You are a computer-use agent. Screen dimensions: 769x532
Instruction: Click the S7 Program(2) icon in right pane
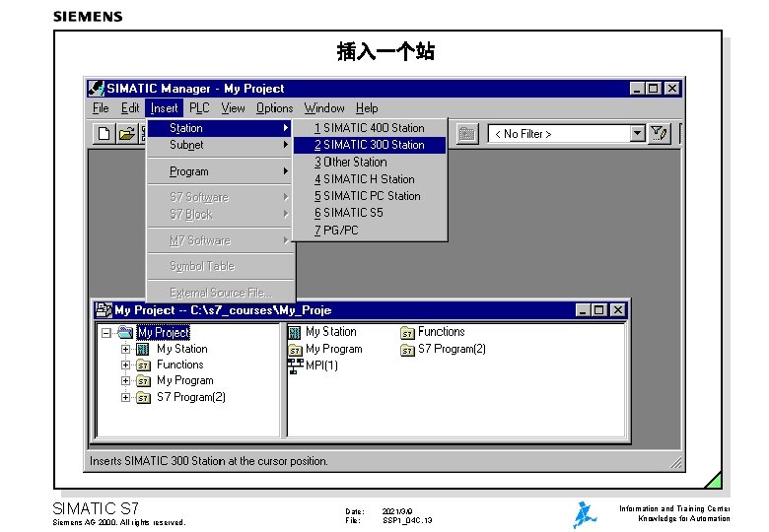[x=407, y=350]
